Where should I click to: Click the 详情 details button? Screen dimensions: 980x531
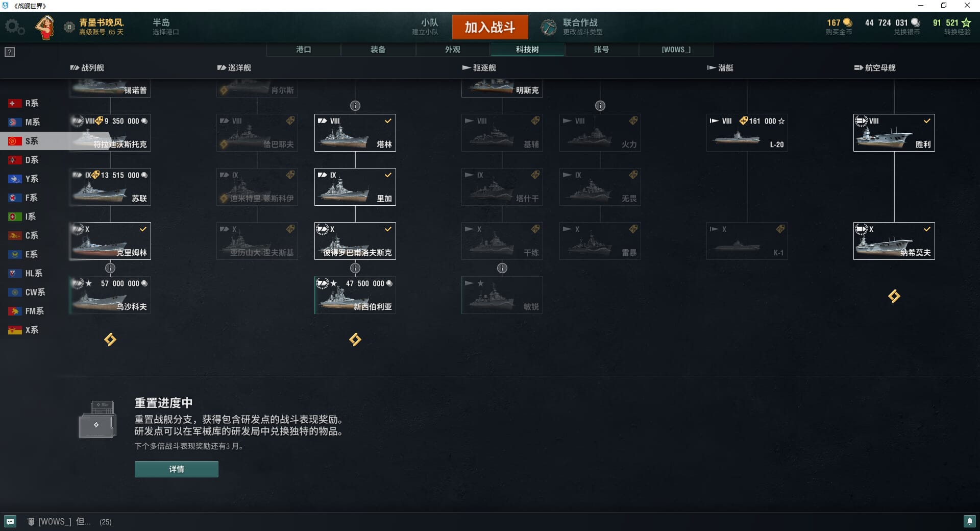[177, 469]
